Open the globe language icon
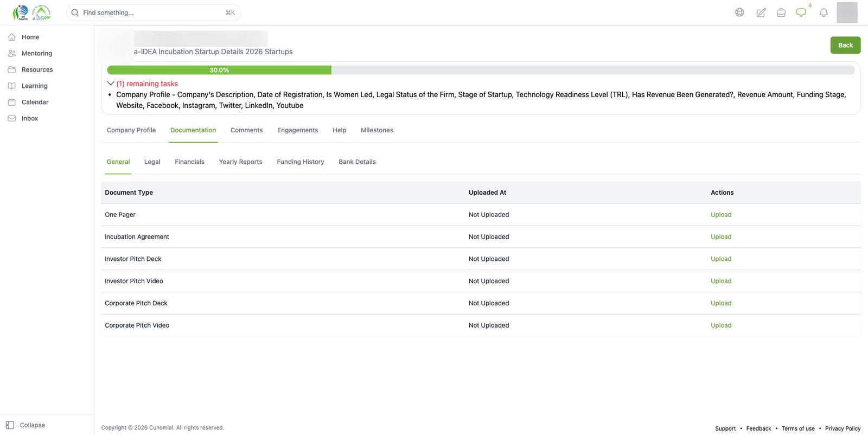Viewport: 868px width, 435px height. coord(739,12)
